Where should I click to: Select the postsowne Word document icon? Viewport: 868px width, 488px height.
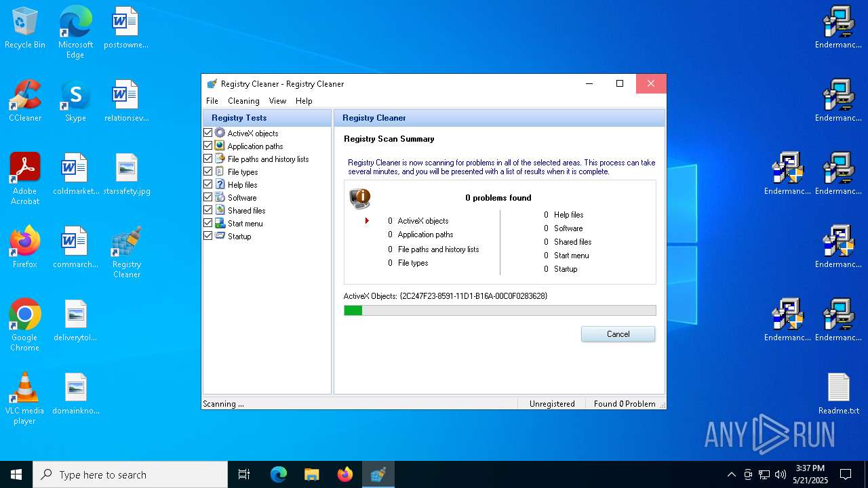pyautogui.click(x=126, y=28)
